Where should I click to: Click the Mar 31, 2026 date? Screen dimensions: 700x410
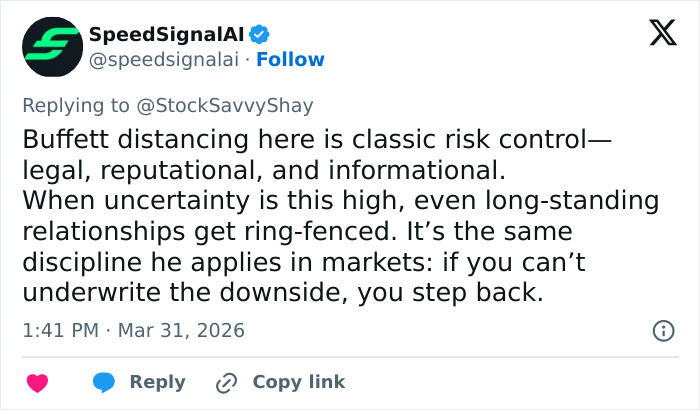(180, 330)
